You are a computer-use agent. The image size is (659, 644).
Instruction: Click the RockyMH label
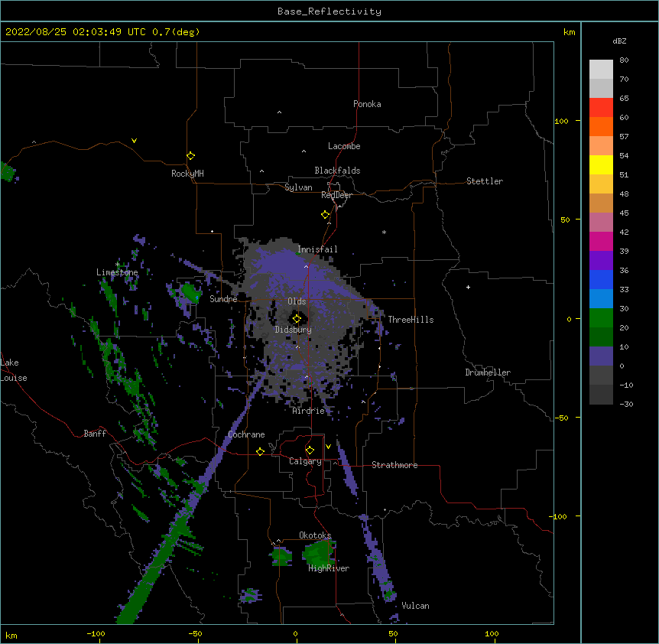pos(187,174)
